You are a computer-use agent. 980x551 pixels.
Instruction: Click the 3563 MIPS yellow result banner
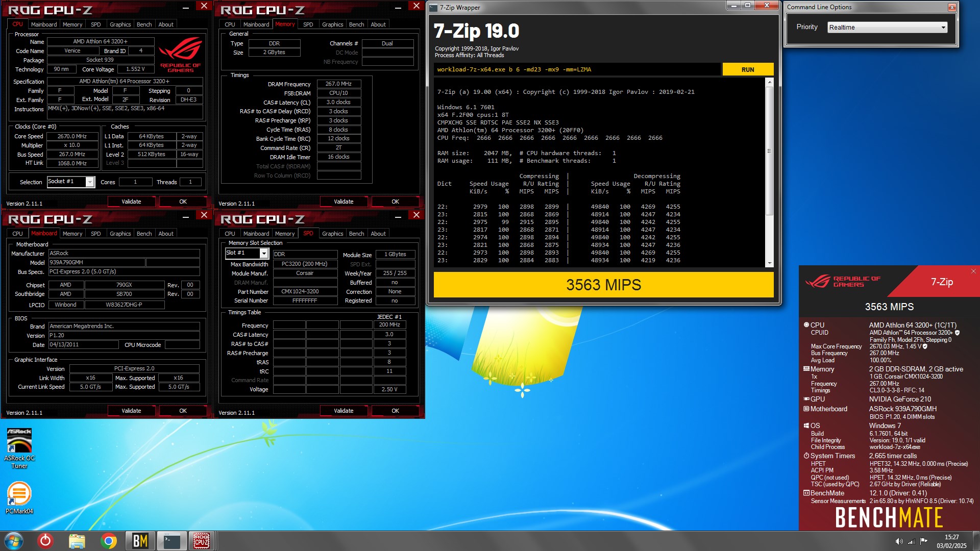[x=603, y=285]
